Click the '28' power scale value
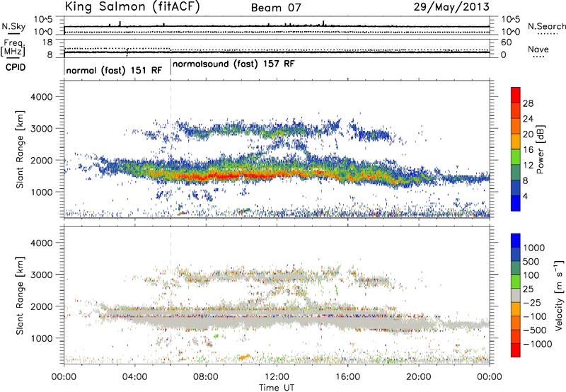This screenshot has width=566, height=392. [528, 103]
